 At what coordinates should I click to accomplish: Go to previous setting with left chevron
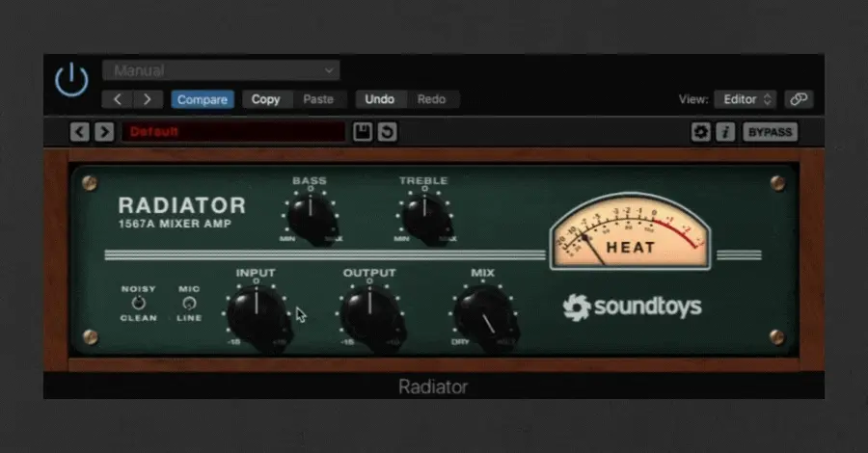tap(117, 99)
